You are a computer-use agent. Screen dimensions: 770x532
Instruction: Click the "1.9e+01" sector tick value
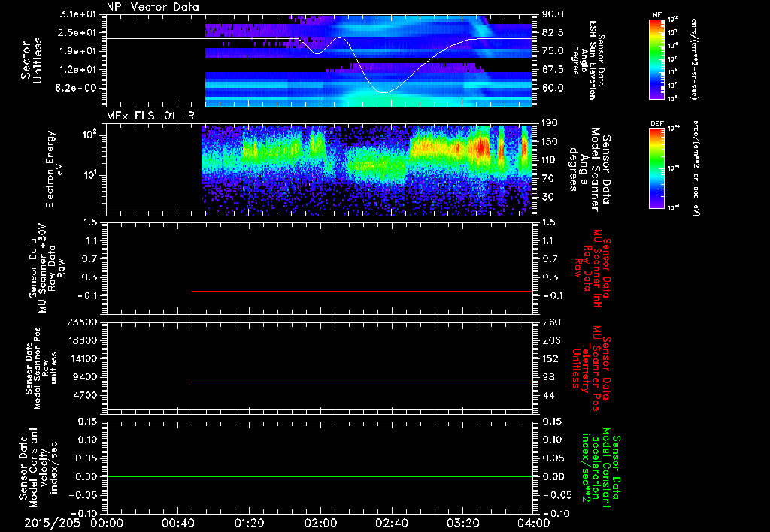(x=79, y=51)
